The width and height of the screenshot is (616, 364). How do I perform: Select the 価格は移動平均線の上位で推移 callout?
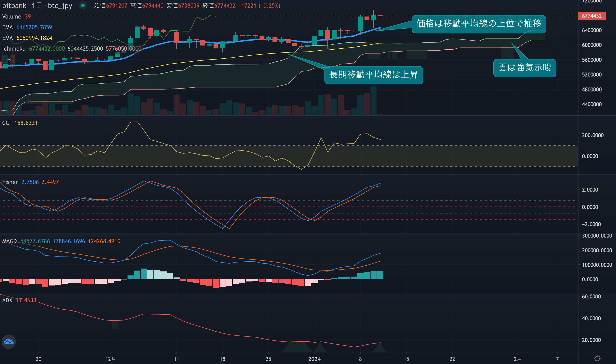(x=478, y=24)
